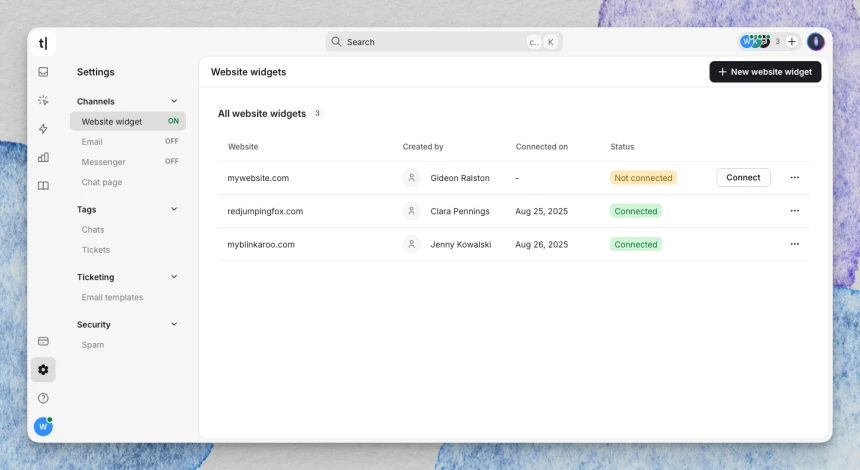Open the lightning automation icon
Image resolution: width=860 pixels, height=470 pixels.
[x=43, y=129]
